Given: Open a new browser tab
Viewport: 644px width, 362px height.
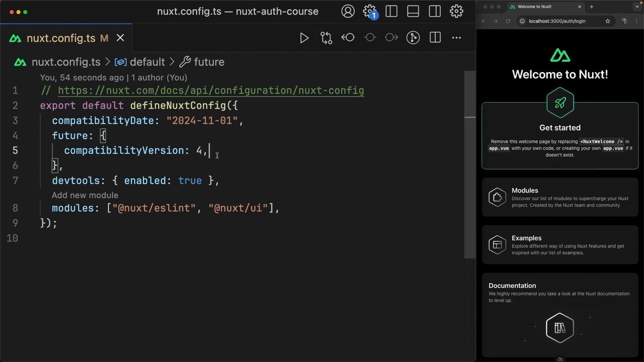Looking at the screenshot, I should [x=592, y=7].
